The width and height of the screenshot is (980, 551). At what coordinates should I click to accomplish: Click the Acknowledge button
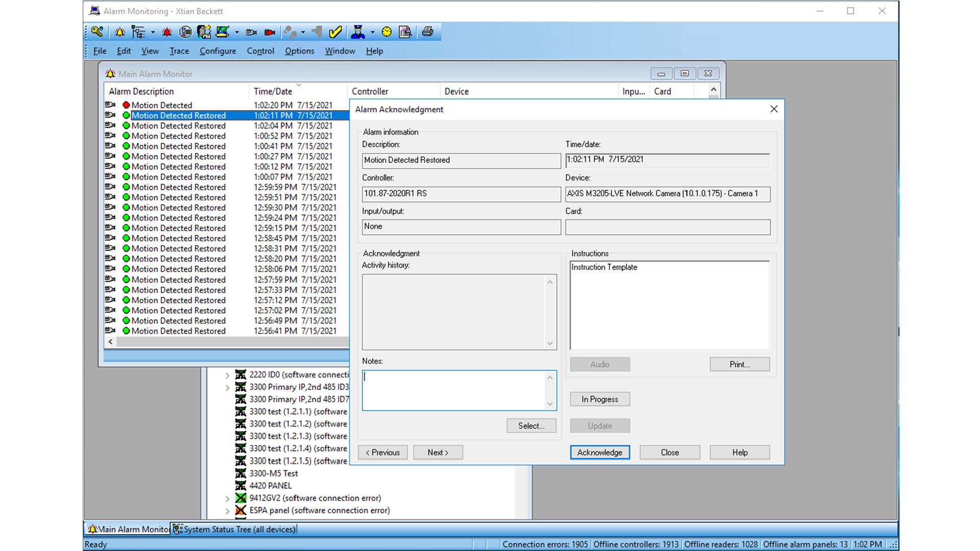point(600,453)
